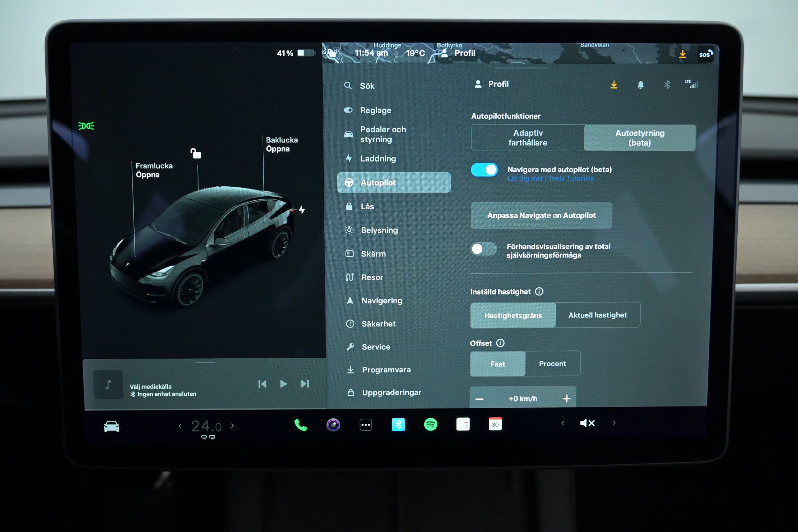Increase temperature with right chevron

(x=232, y=425)
